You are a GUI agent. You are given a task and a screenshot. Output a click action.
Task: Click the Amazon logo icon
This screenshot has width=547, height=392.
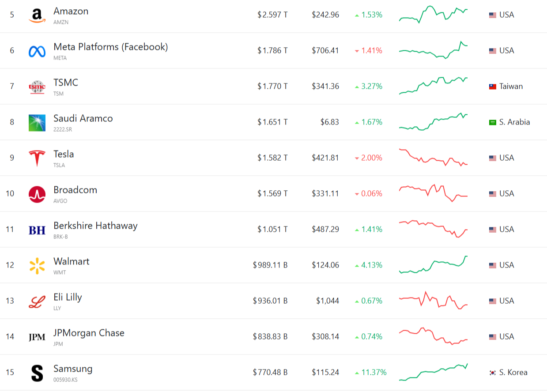(37, 15)
